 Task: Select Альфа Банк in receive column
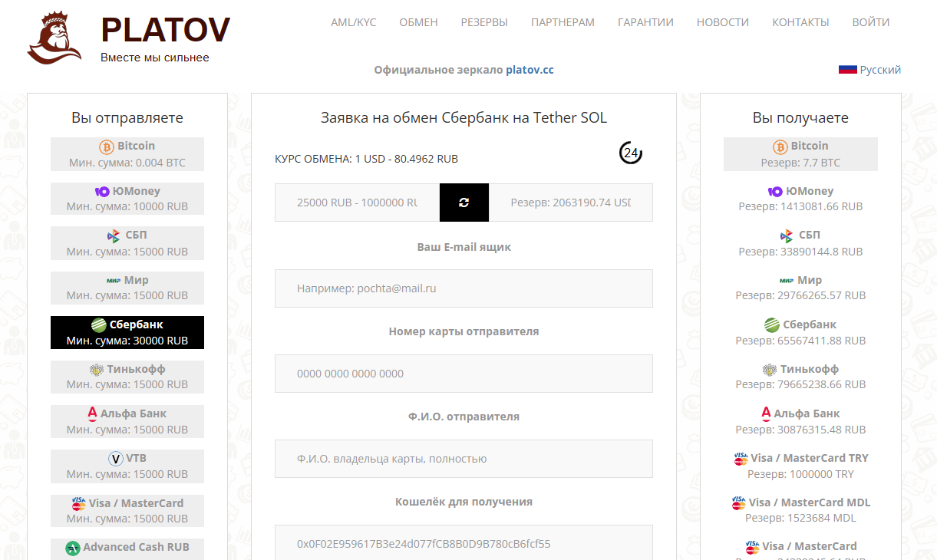800,421
